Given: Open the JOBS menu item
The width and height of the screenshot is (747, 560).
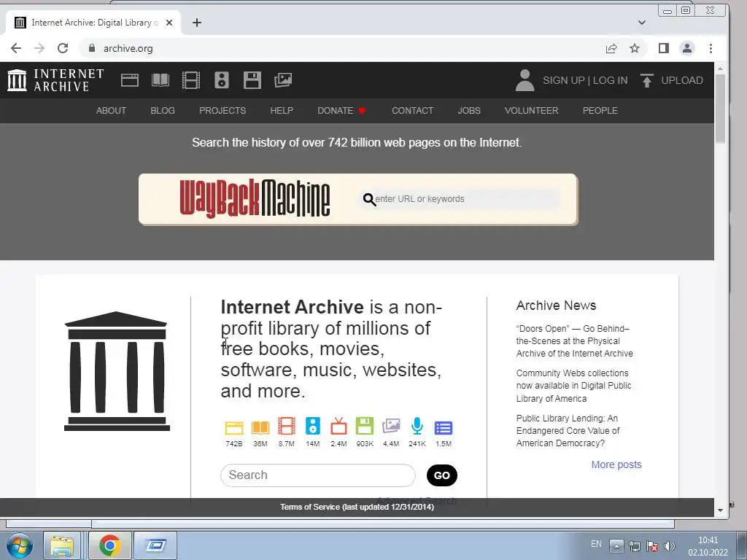Looking at the screenshot, I should tap(469, 111).
